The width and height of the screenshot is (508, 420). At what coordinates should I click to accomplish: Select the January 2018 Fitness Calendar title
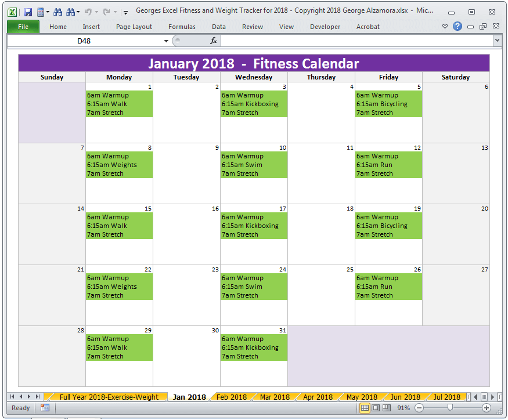[254, 63]
